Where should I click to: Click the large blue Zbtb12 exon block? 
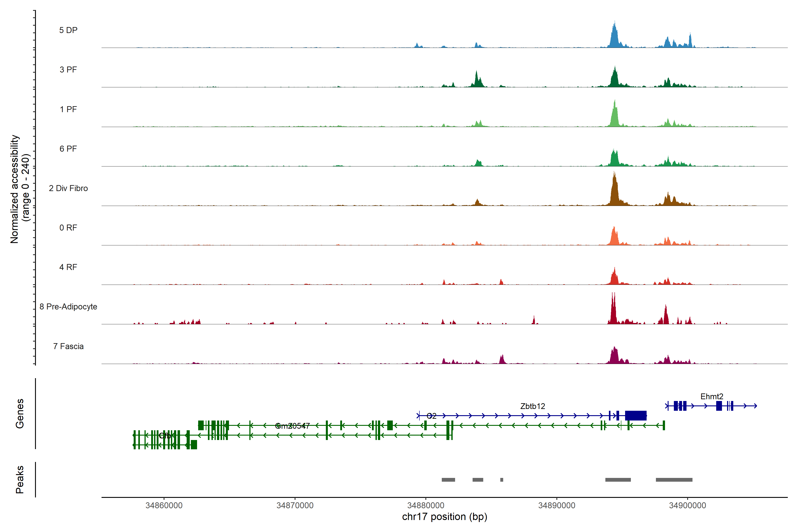pyautogui.click(x=636, y=415)
